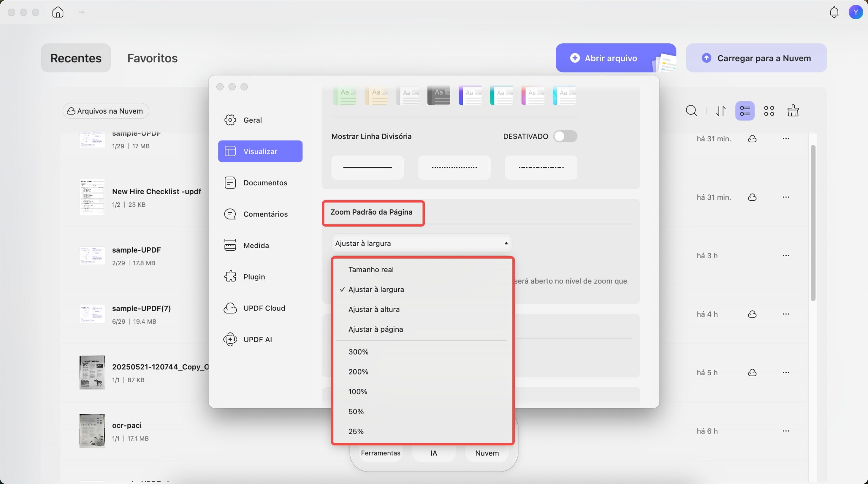Image resolution: width=868 pixels, height=484 pixels.
Task: Open more options on the há 5 h row
Action: point(786,373)
